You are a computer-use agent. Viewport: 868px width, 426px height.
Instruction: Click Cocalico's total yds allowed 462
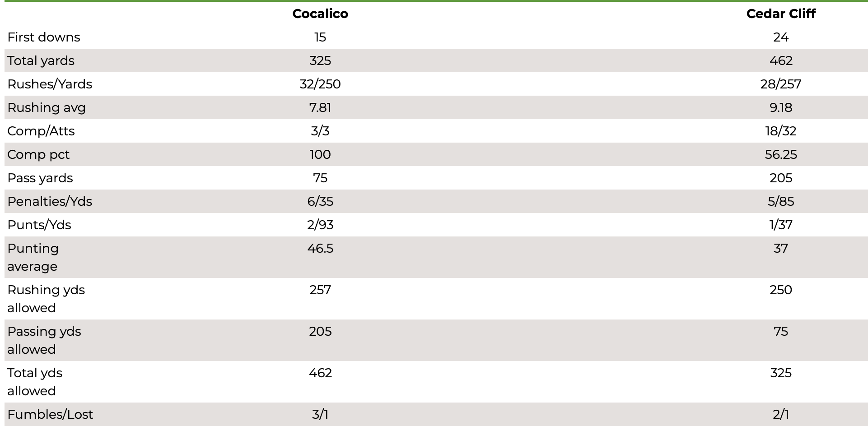(x=320, y=373)
